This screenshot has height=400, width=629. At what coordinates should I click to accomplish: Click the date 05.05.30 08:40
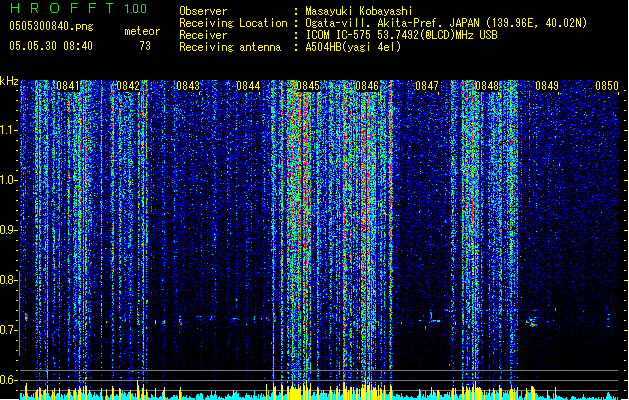pos(51,46)
